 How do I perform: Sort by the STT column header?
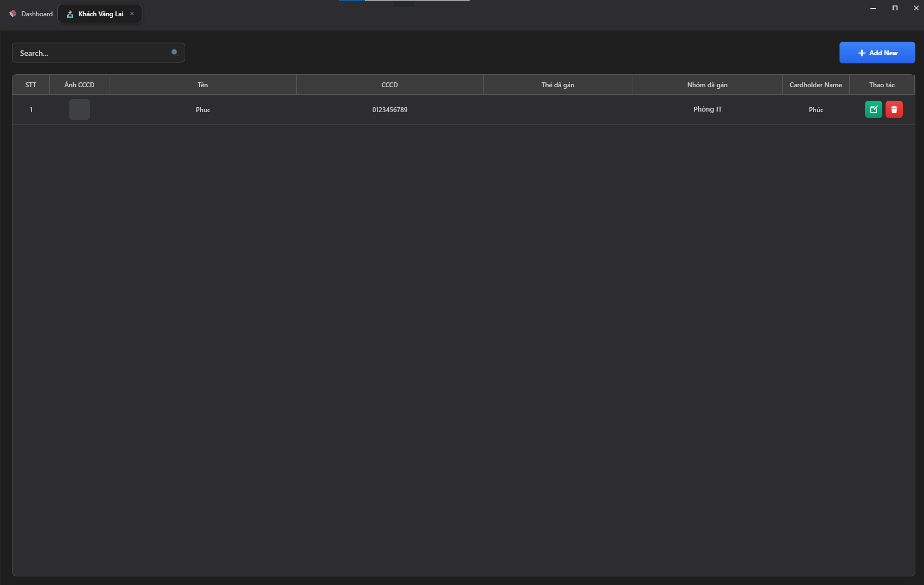point(31,85)
